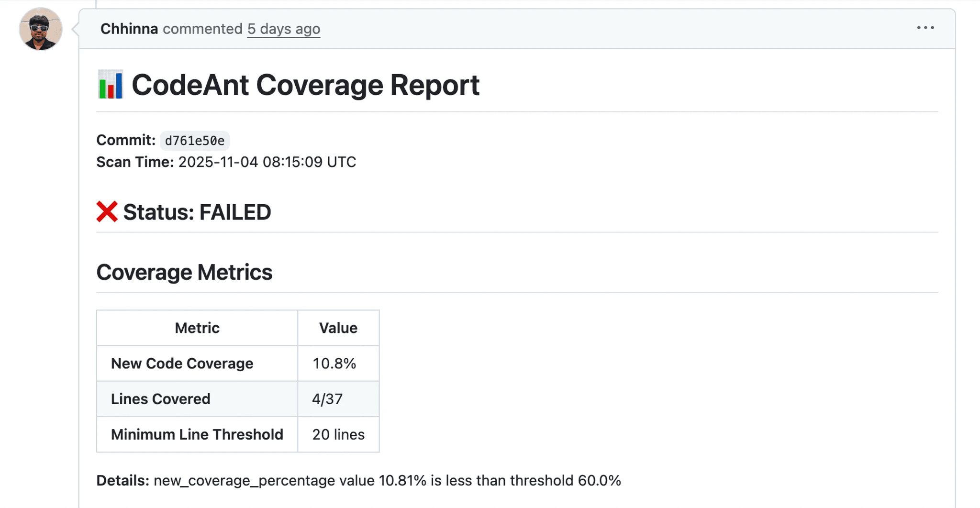This screenshot has height=508, width=980.
Task: Select the Metric column header
Action: 196,328
